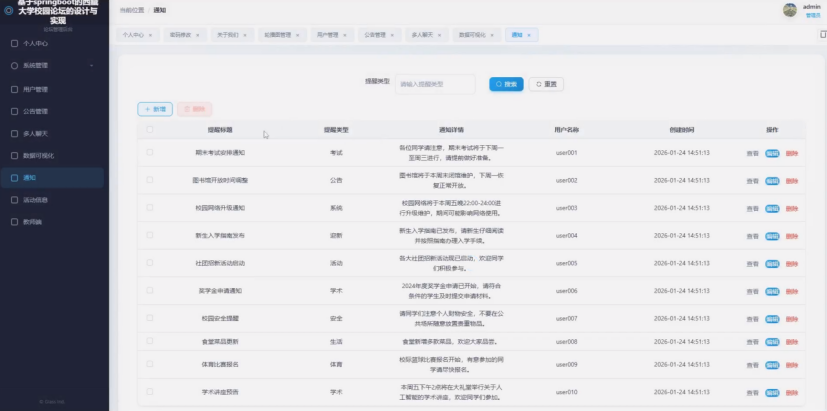Viewport: 827px width, 411px height.
Task: Click the 数据可视化 sidebar icon
Action: (x=15, y=156)
